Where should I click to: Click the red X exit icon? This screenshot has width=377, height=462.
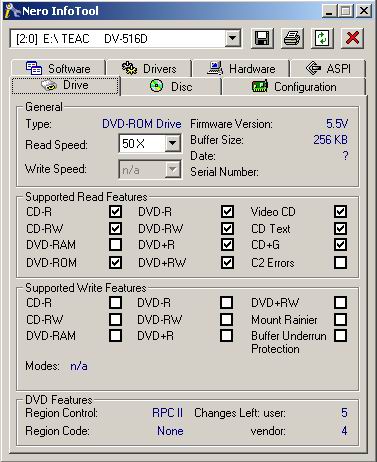pyautogui.click(x=352, y=38)
